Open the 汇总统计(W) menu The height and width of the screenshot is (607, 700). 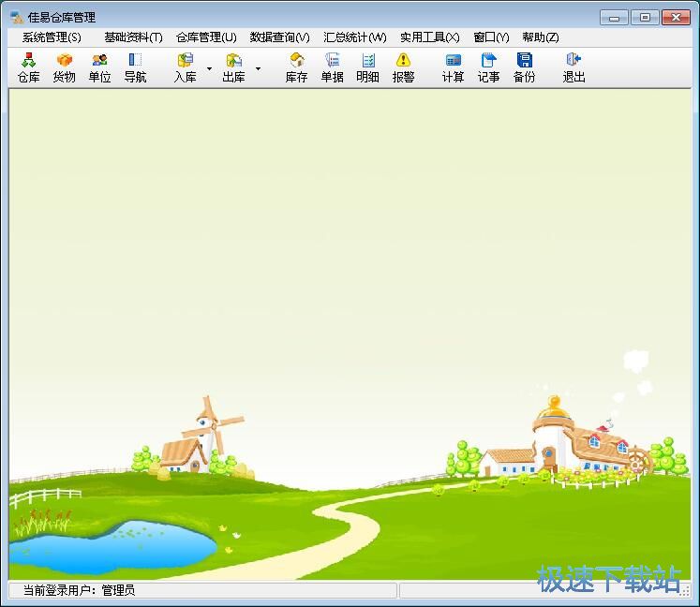(x=354, y=37)
